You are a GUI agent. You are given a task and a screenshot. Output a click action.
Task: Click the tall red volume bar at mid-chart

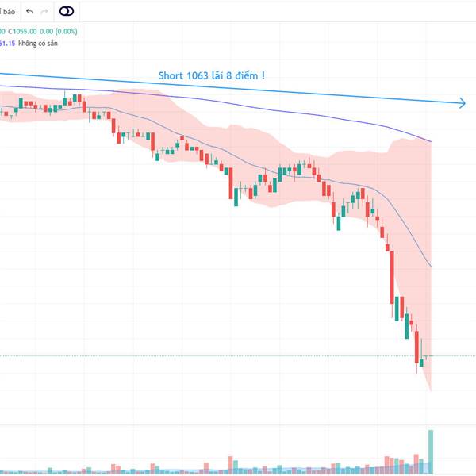(230, 465)
